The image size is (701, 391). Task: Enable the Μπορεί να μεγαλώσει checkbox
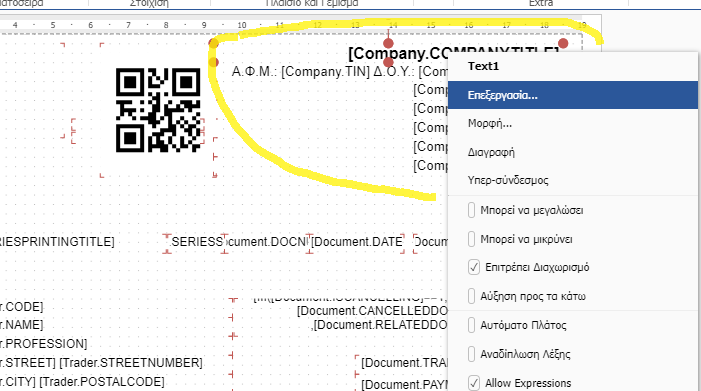pyautogui.click(x=471, y=210)
